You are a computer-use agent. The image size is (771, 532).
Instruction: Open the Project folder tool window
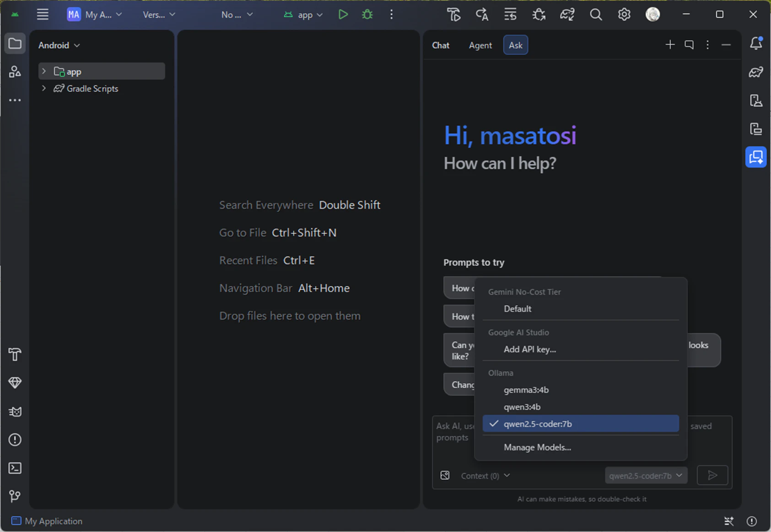click(x=15, y=44)
